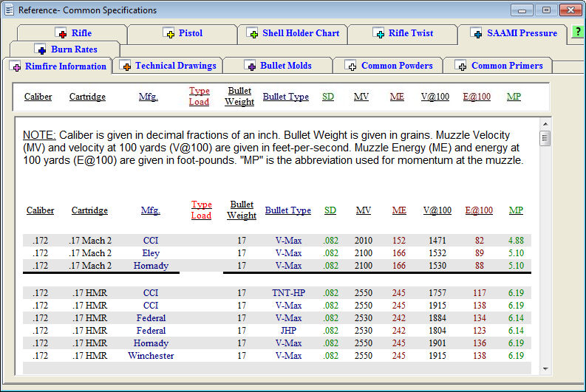Click the V@100 value 1901
The height and width of the screenshot is (392, 586).
click(x=437, y=343)
